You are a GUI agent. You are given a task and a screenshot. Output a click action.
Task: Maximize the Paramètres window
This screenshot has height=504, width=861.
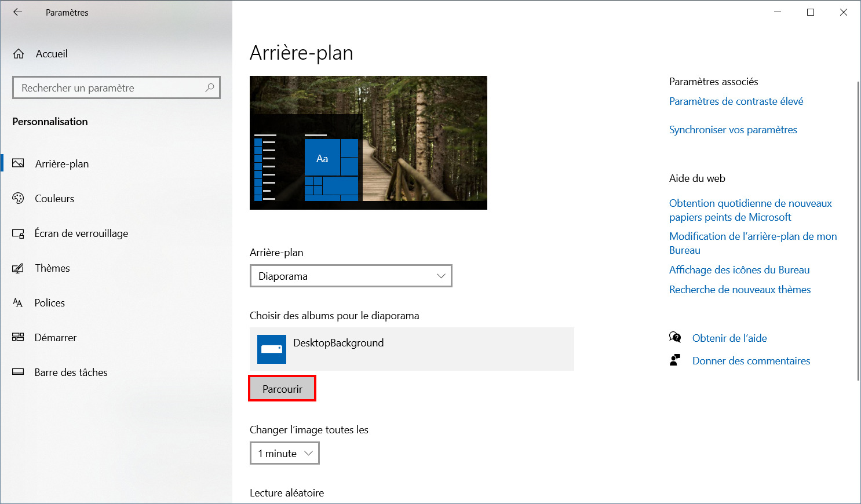coord(811,12)
